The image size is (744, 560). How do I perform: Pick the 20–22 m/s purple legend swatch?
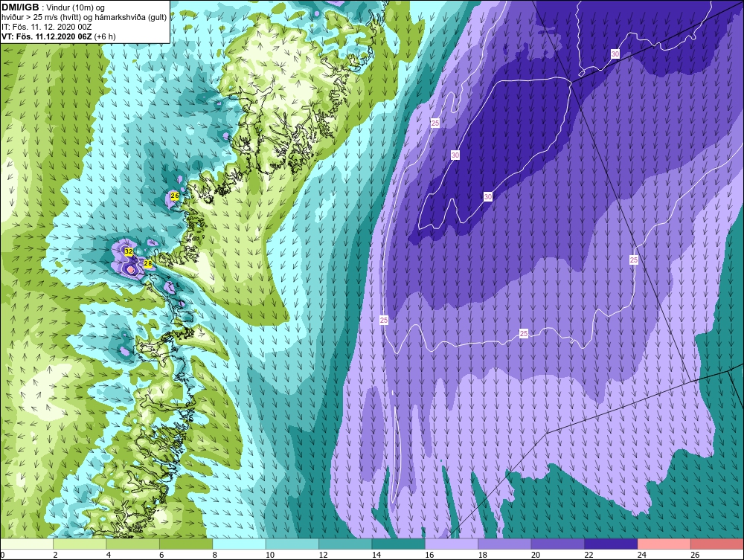[x=558, y=544]
